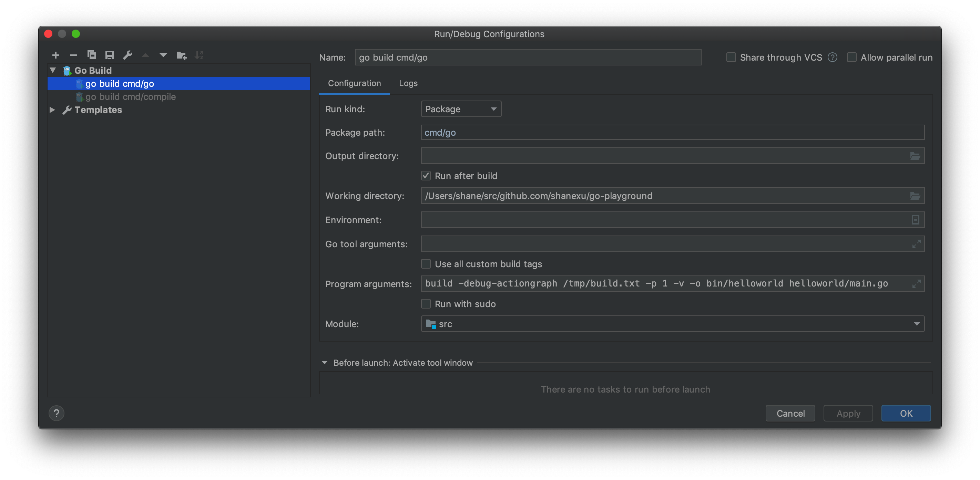Screen dimensions: 980x480
Task: Browse for the Output directory folder
Action: click(915, 156)
